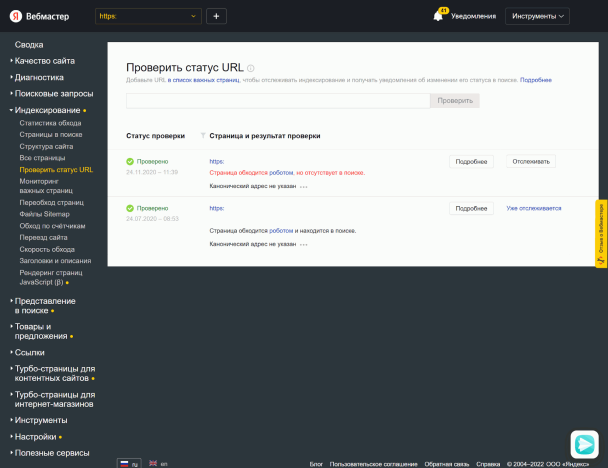Click the URL input field
The width and height of the screenshot is (608, 468).
click(278, 101)
